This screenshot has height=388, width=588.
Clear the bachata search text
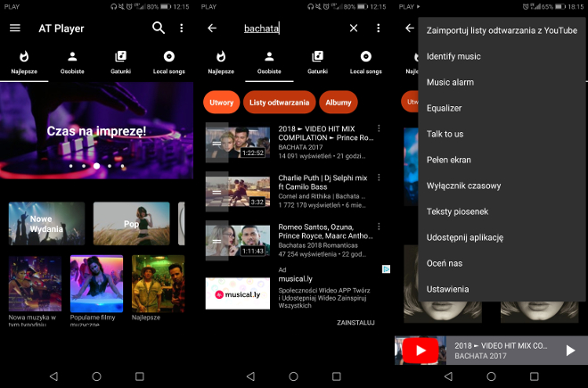[x=354, y=29]
